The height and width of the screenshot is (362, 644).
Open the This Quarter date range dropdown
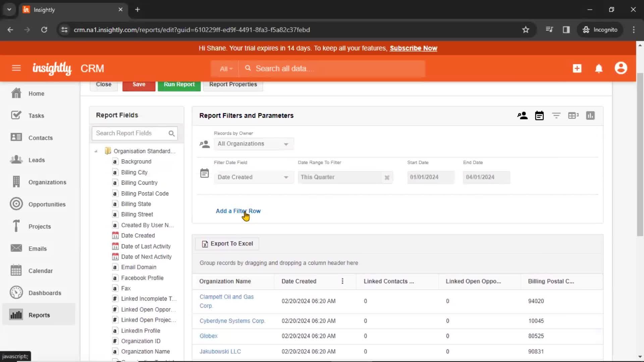pos(339,177)
